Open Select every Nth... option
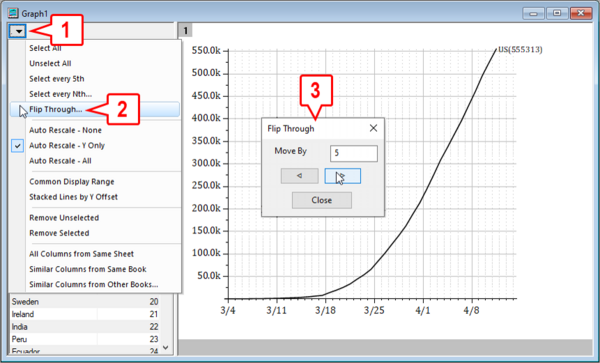 tap(60, 94)
